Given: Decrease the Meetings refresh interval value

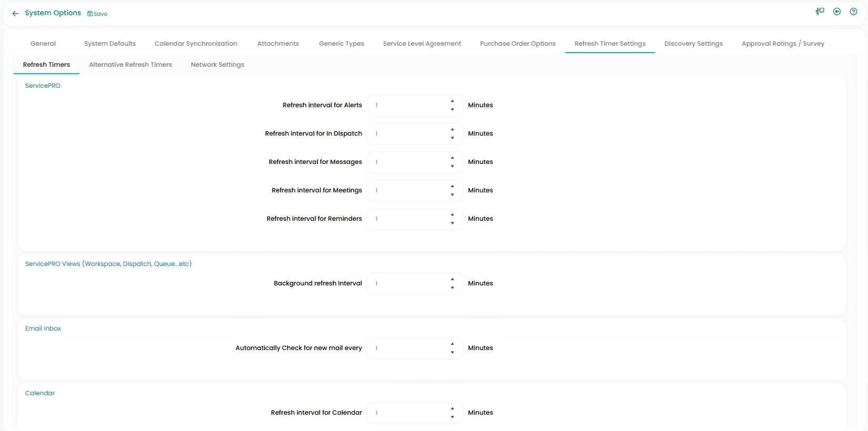Looking at the screenshot, I should tap(452, 195).
